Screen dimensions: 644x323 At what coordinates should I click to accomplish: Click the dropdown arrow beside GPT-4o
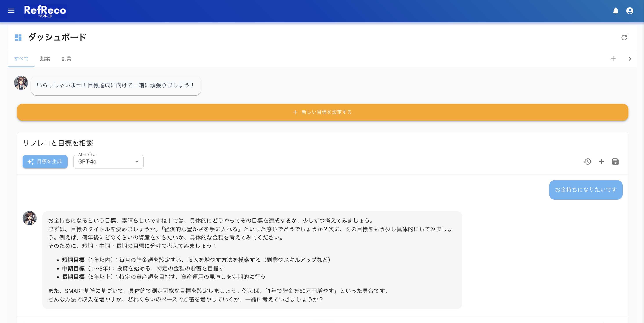[137, 162]
